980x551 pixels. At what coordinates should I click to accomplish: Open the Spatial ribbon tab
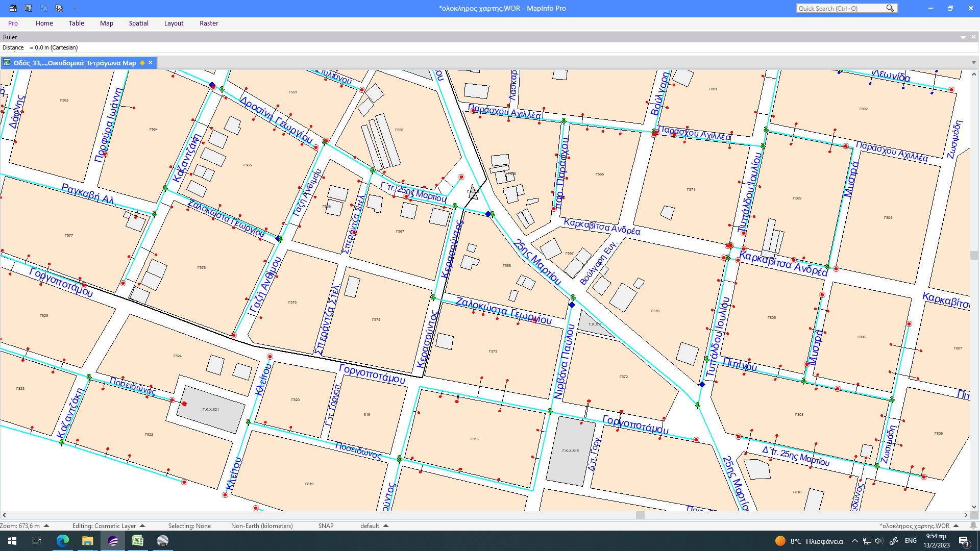(x=138, y=23)
